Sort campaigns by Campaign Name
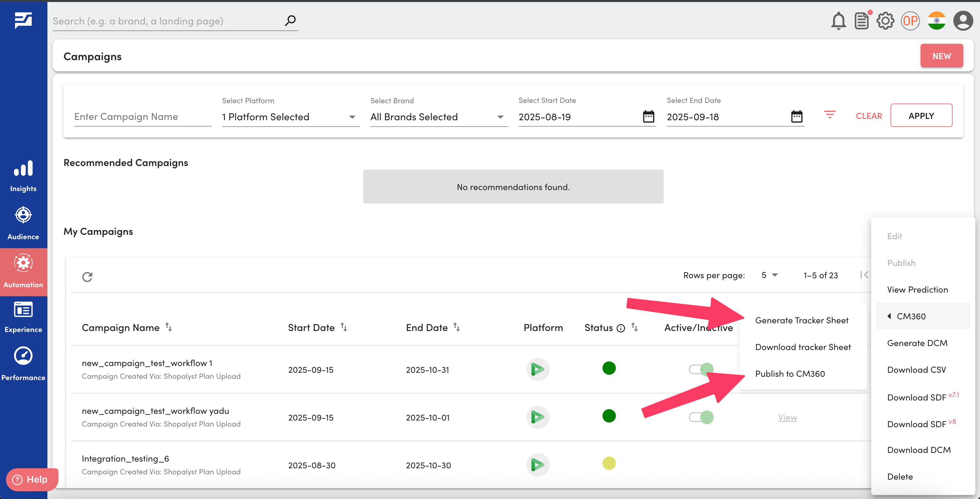The width and height of the screenshot is (980, 499). pyautogui.click(x=169, y=327)
